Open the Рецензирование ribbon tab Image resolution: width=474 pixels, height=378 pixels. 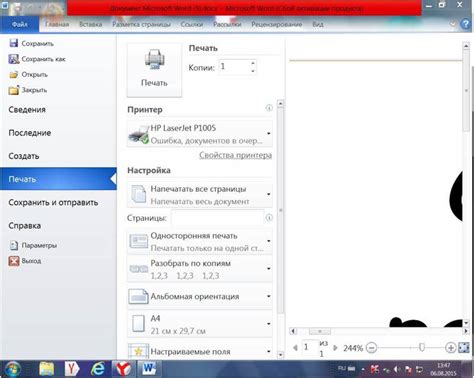[277, 24]
